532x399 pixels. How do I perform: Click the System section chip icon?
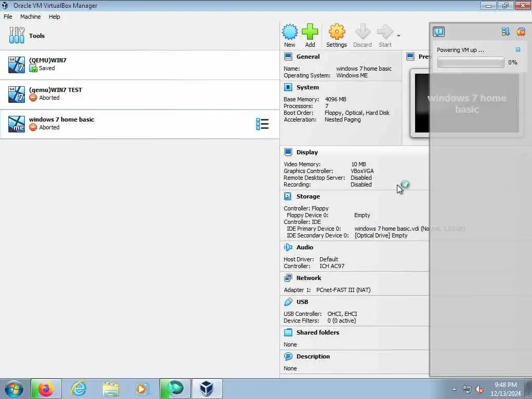point(288,87)
